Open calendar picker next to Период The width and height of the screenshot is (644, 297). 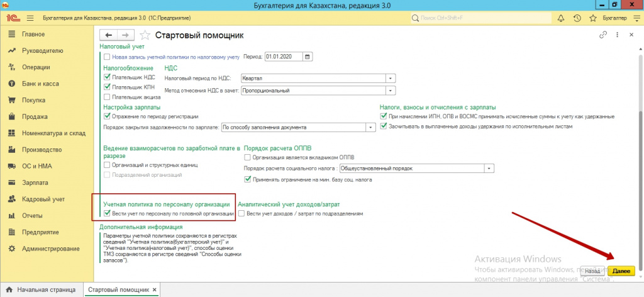tap(308, 57)
